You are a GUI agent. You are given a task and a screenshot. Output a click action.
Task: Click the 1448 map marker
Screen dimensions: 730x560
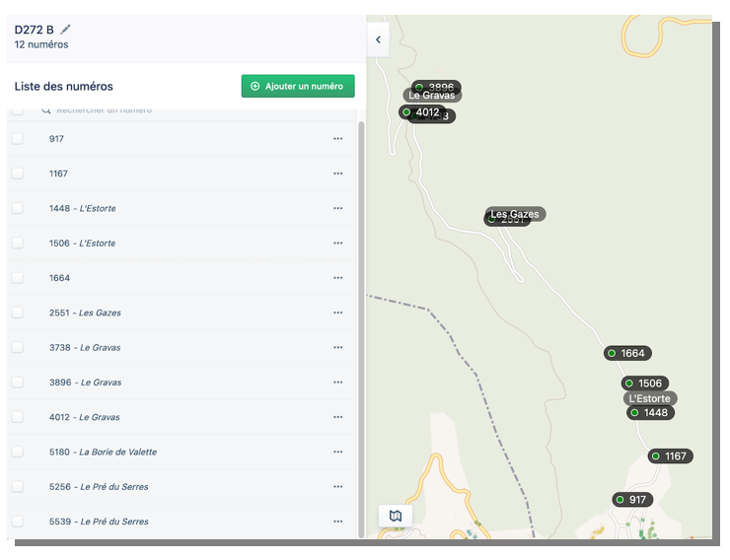point(650,413)
